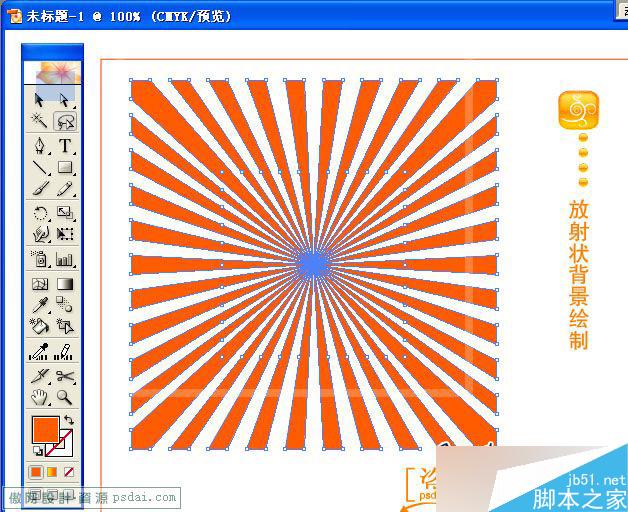
Task: Click the orange Fill color box
Action: point(46,429)
